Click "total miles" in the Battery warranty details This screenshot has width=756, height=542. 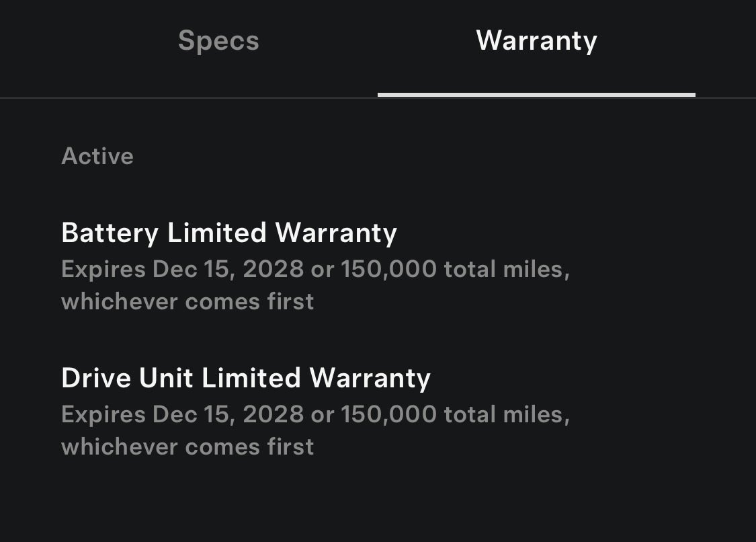506,269
